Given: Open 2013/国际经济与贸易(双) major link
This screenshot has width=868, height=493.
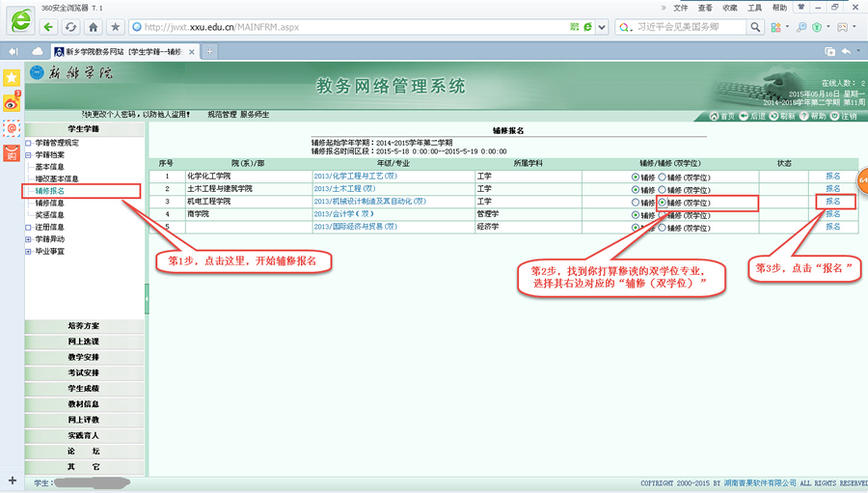Looking at the screenshot, I should pyautogui.click(x=355, y=227).
